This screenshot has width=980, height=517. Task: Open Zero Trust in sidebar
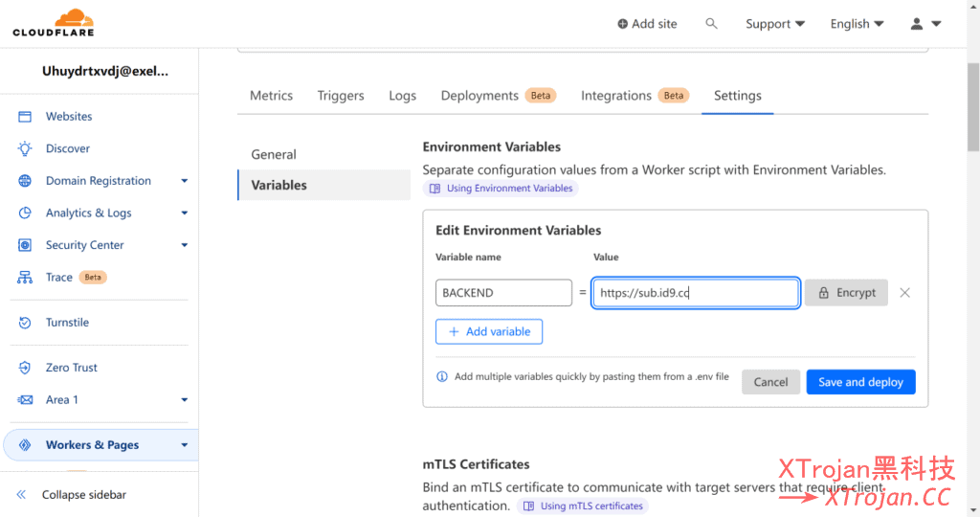pos(72,368)
